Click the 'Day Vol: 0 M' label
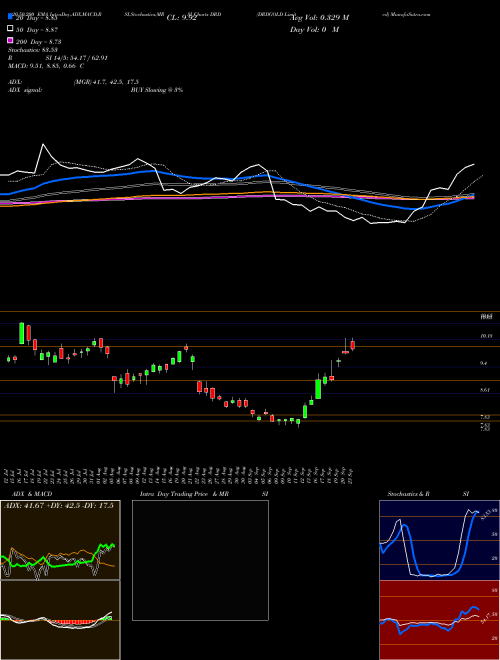Screen dimensions: 500x660 click(x=314, y=29)
